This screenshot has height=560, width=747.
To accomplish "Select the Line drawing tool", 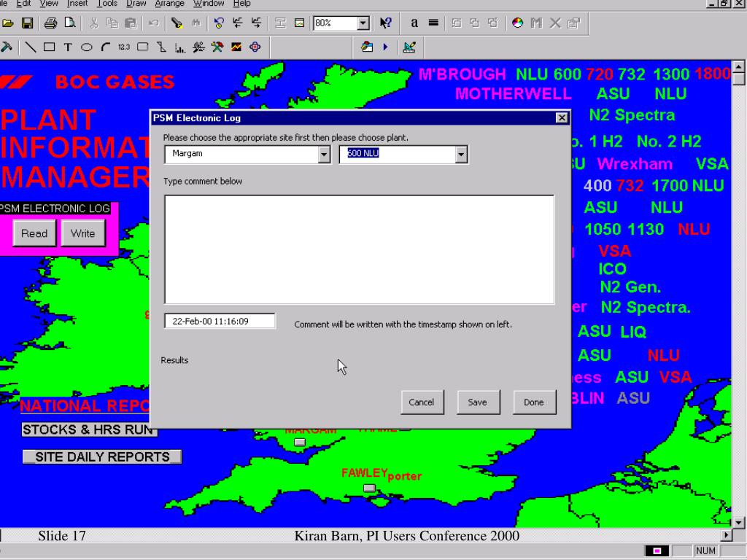I will pyautogui.click(x=31, y=47).
